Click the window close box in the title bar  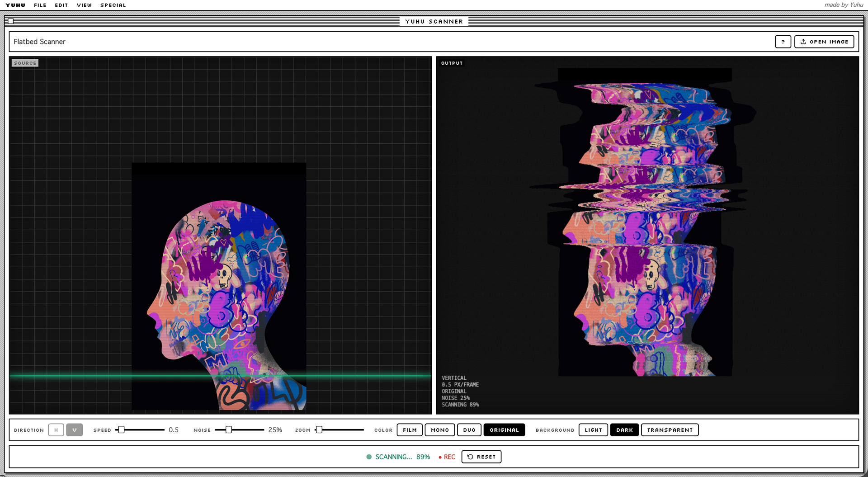[11, 21]
